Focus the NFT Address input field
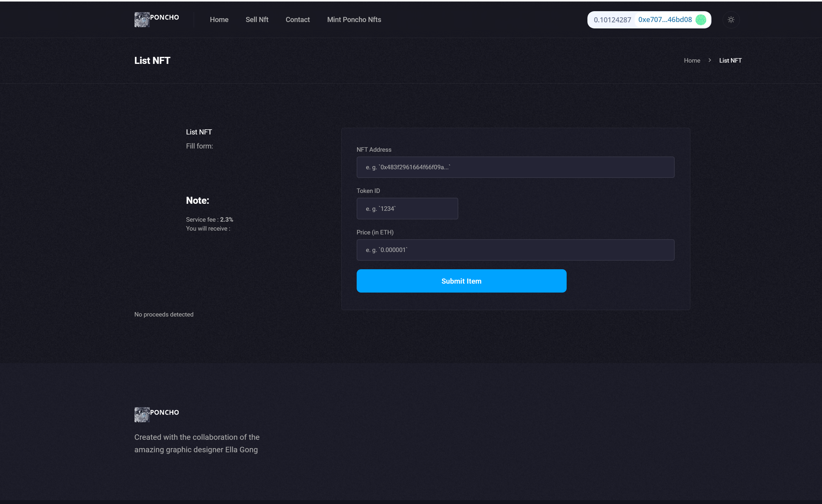 (x=516, y=167)
